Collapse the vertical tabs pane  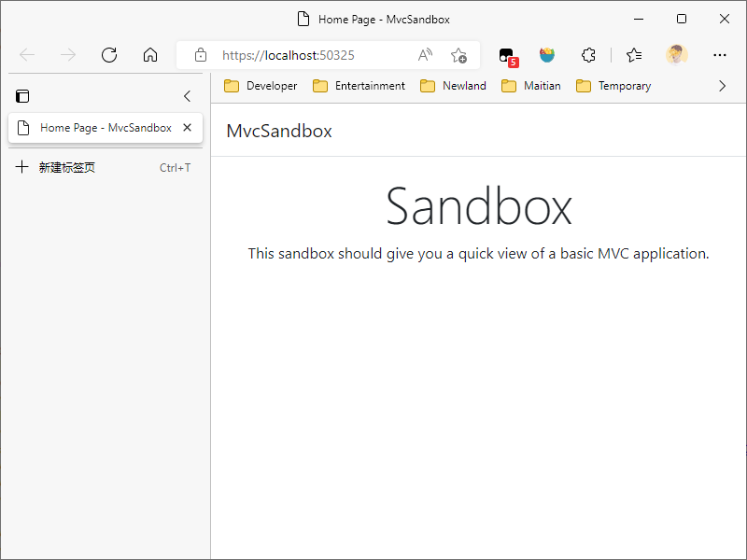(187, 96)
